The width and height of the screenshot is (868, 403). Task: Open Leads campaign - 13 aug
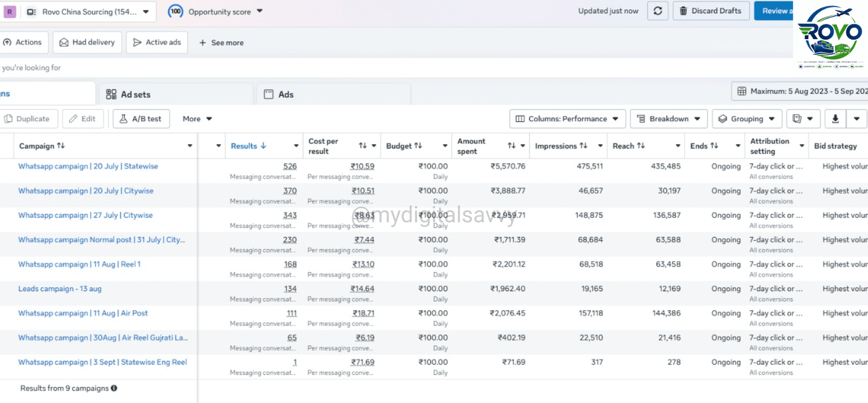60,289
